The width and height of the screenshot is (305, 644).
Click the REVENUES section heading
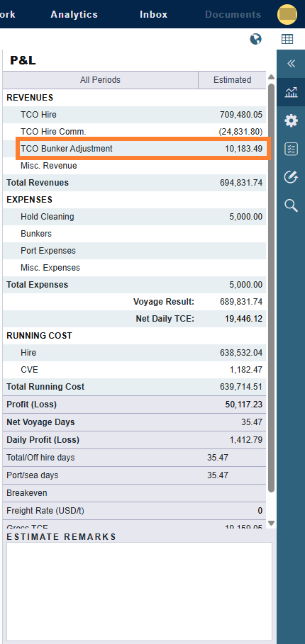pyautogui.click(x=30, y=98)
